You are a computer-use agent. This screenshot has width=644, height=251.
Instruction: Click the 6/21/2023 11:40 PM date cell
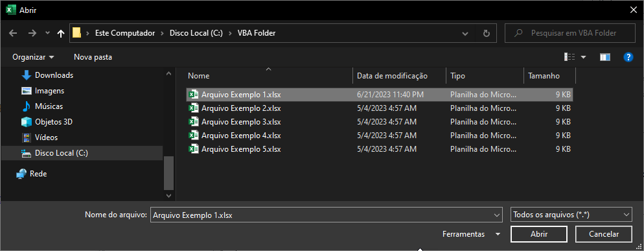pos(390,95)
